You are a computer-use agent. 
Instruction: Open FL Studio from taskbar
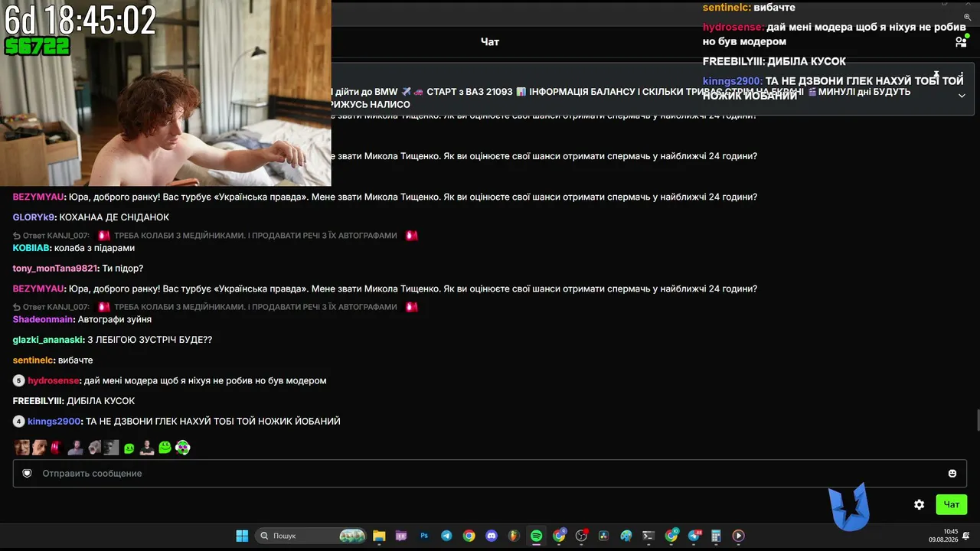click(x=514, y=536)
